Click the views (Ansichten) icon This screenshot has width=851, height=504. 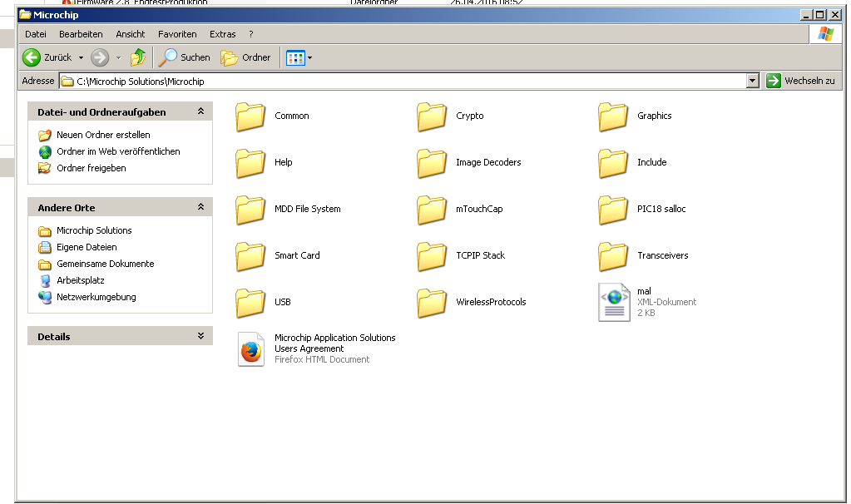(296, 57)
